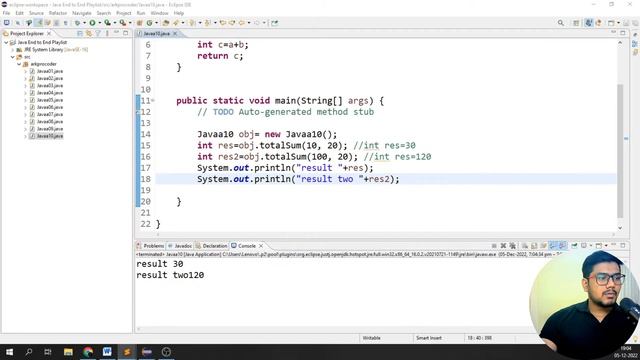Open the Run menu
The image size is (640, 360).
coord(141,13)
